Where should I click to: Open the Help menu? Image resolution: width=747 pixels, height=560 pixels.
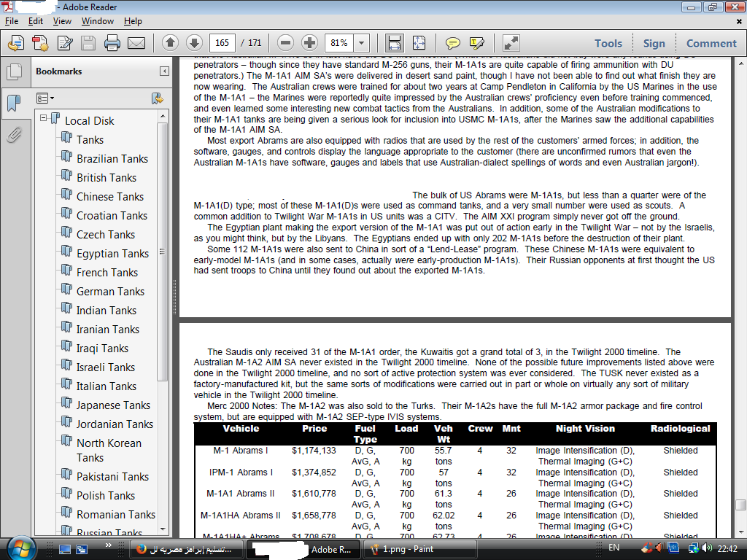click(x=133, y=21)
